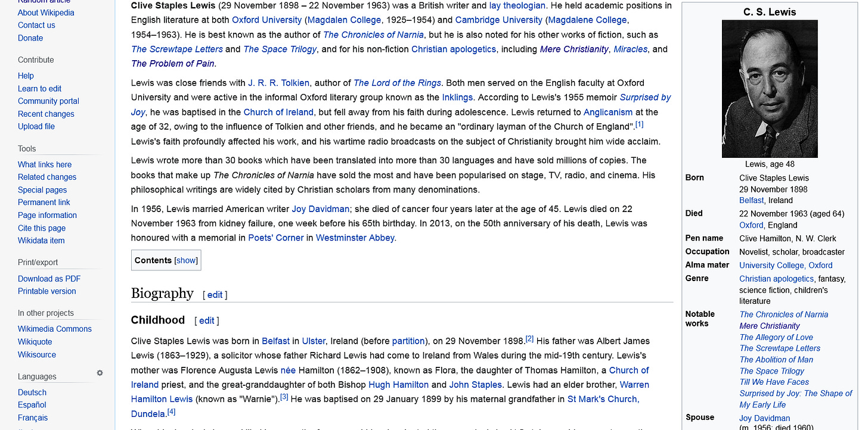The height and width of the screenshot is (430, 868).
Task: Download the article as PDF
Action: coord(49,279)
